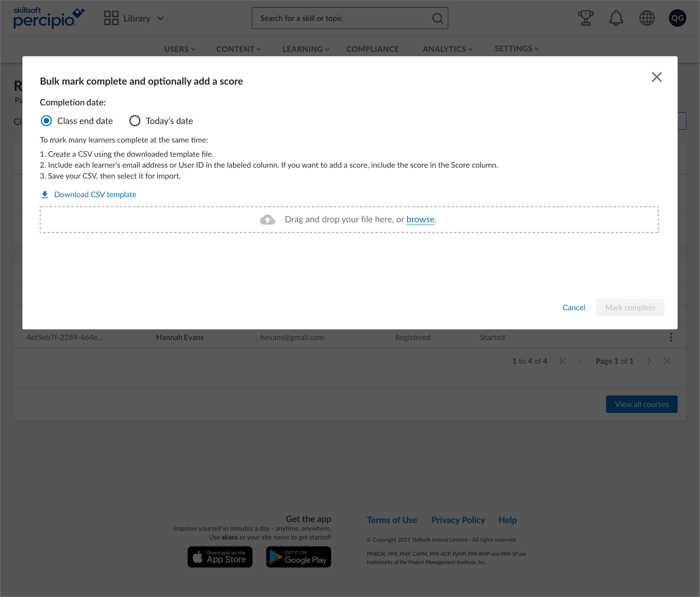This screenshot has width=700, height=597.
Task: Click the globe language icon
Action: [647, 18]
